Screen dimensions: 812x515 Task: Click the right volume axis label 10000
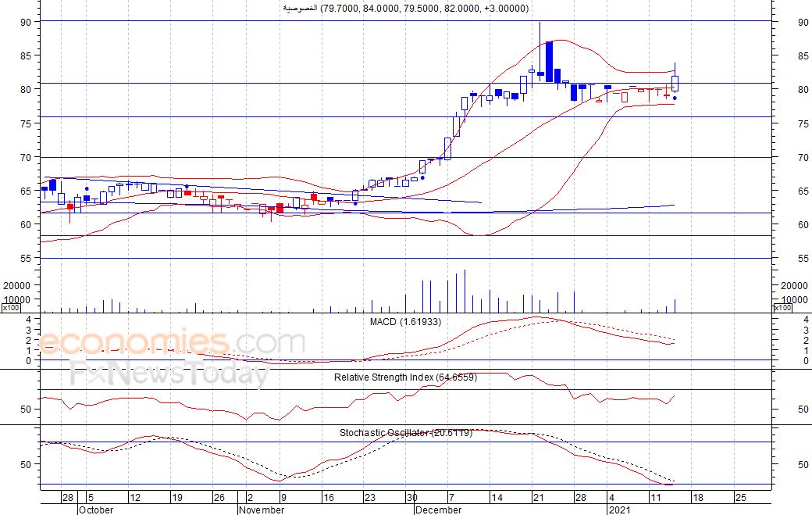coord(793,299)
